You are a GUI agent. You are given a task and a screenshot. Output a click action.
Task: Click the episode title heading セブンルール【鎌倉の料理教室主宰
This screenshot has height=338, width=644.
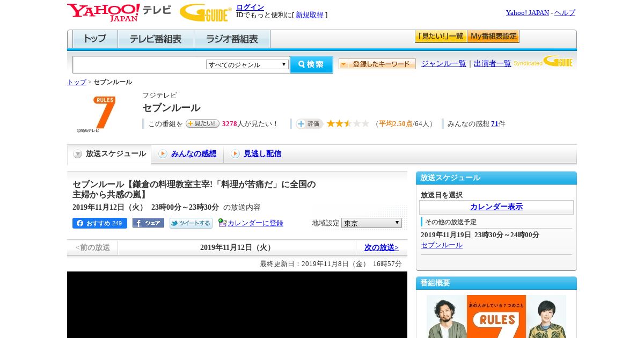194,189
